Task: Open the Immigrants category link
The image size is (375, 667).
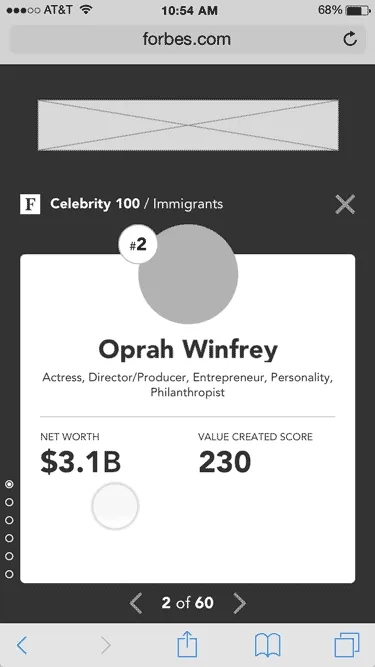Action: coord(188,204)
